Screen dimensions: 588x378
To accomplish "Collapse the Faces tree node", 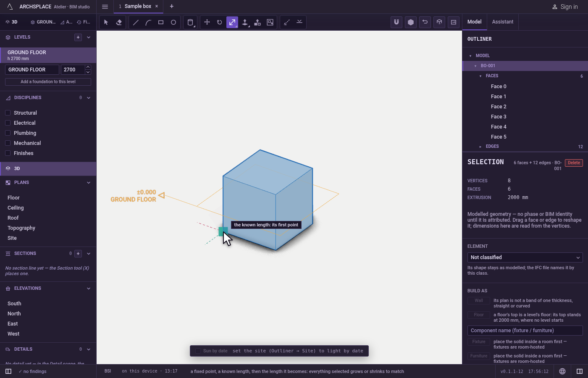I will pyautogui.click(x=480, y=76).
